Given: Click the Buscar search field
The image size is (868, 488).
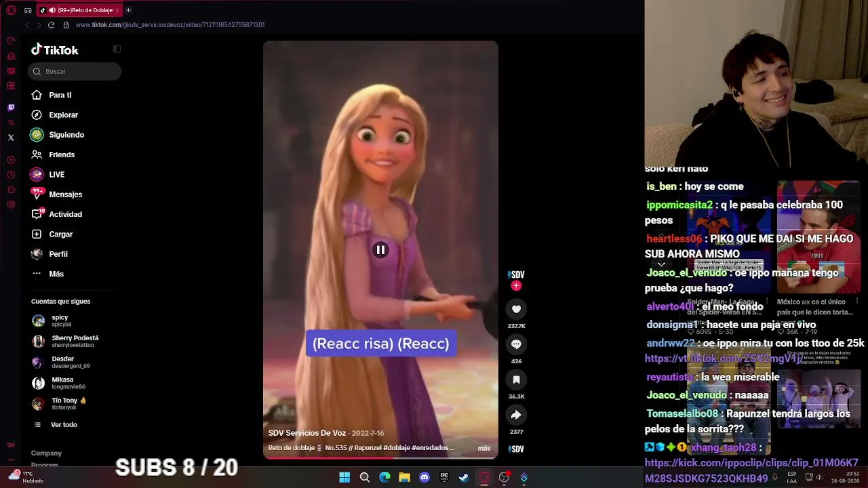Looking at the screenshot, I should point(75,72).
